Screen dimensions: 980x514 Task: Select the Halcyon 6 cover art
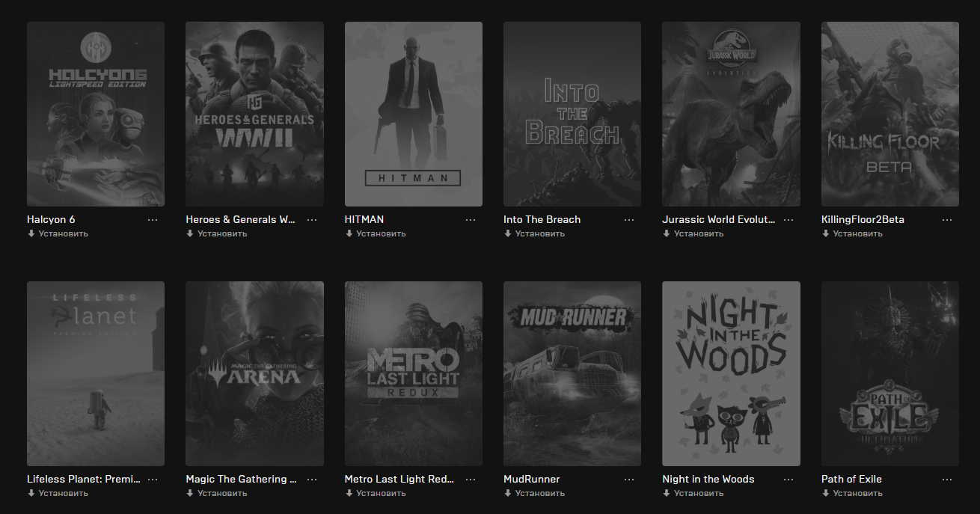click(96, 114)
